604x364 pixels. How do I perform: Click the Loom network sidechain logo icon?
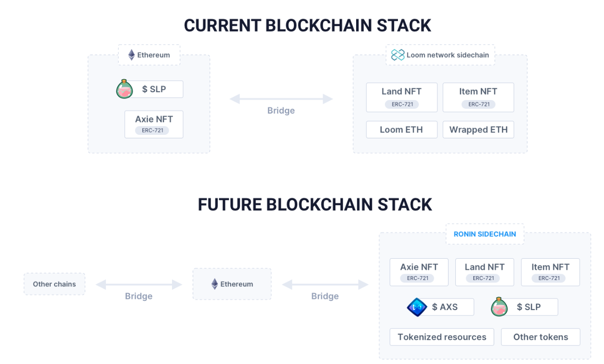point(398,55)
